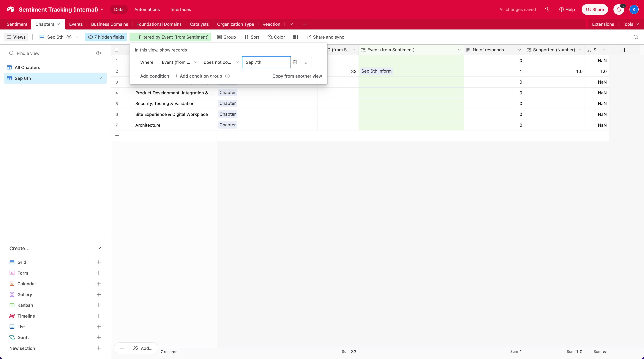Open the base name dropdown arrow

click(x=102, y=10)
